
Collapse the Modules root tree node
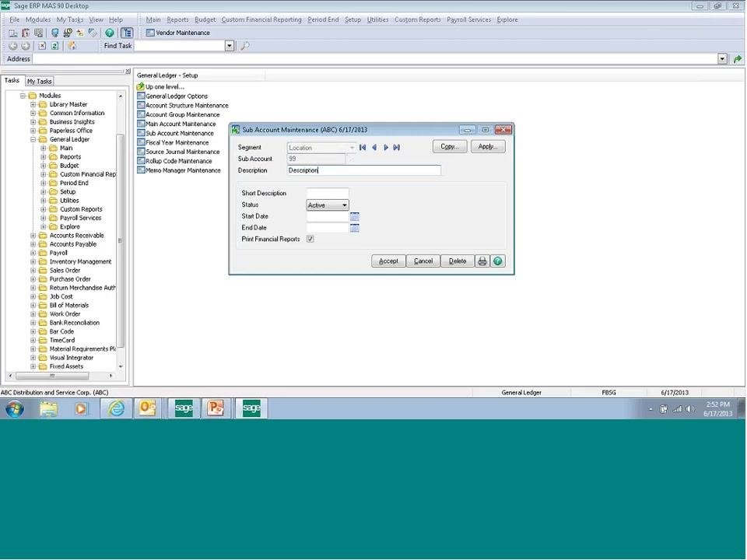23,96
